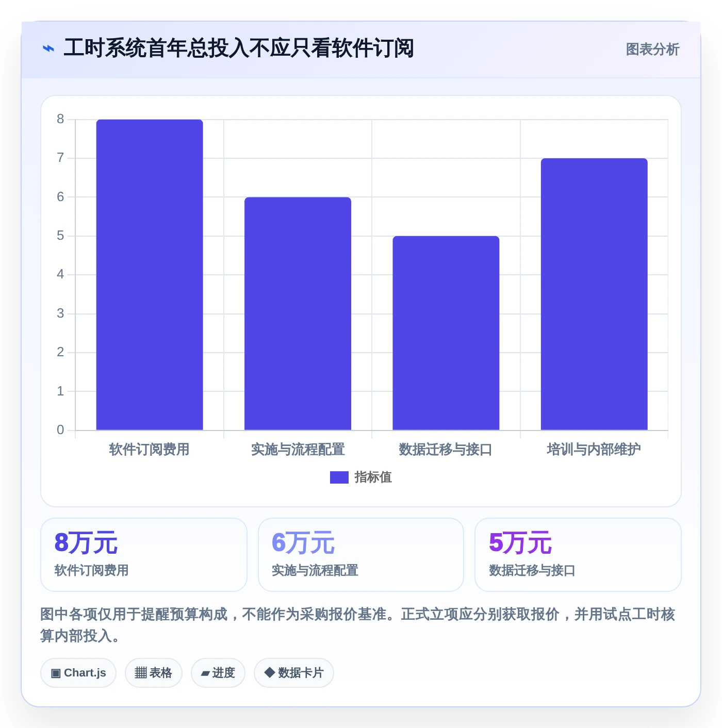Click the 软件订阅费用 x-axis label
The image size is (722, 728).
[150, 450]
